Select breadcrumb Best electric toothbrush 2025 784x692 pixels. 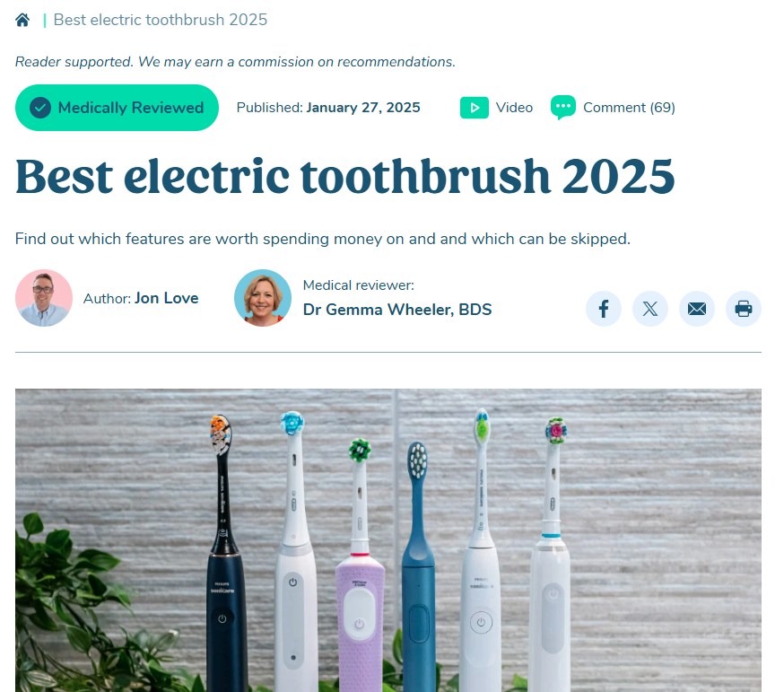coord(161,20)
